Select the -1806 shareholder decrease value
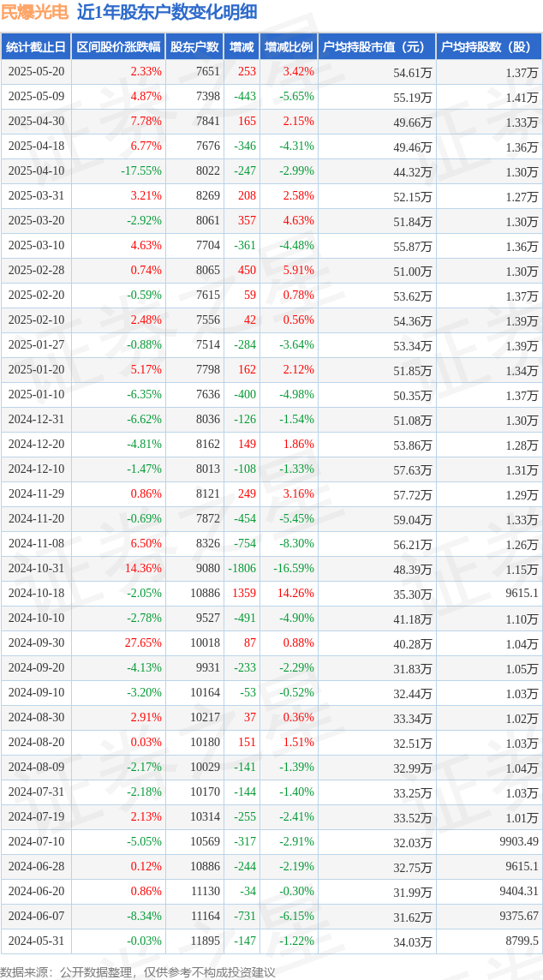The image size is (543, 980). [242, 569]
